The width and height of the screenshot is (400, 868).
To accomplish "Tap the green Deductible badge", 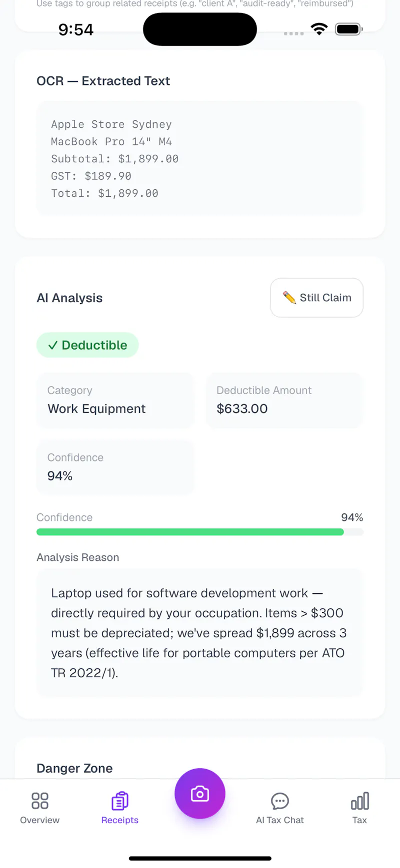I will (x=87, y=345).
